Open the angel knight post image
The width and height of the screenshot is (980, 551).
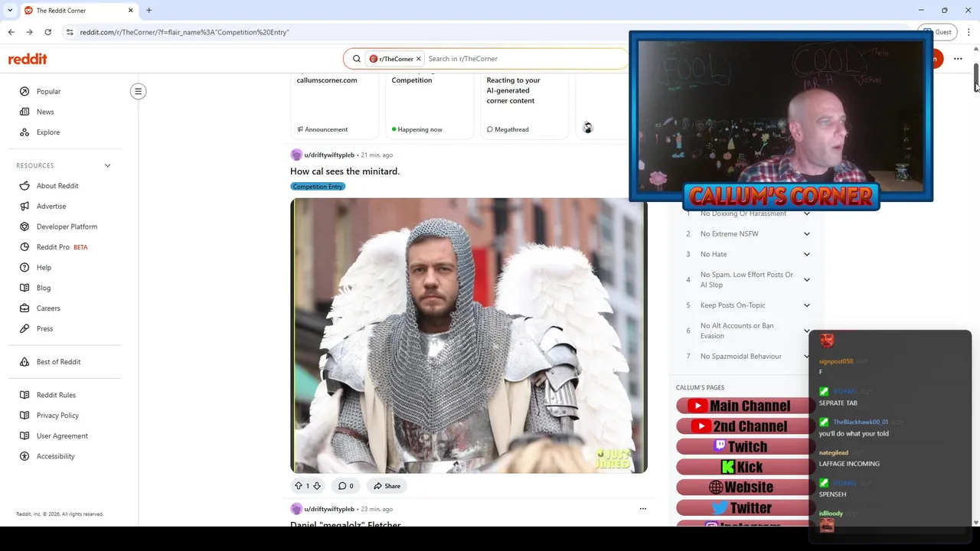click(x=469, y=335)
